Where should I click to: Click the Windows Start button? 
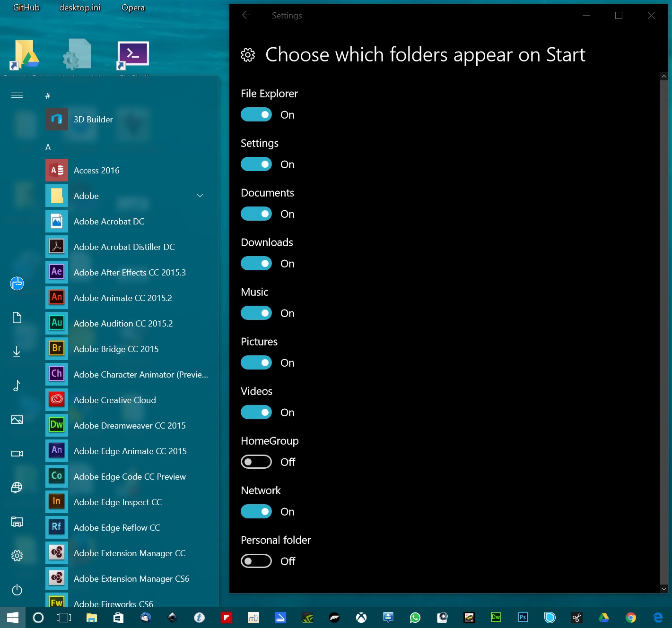pyautogui.click(x=13, y=618)
